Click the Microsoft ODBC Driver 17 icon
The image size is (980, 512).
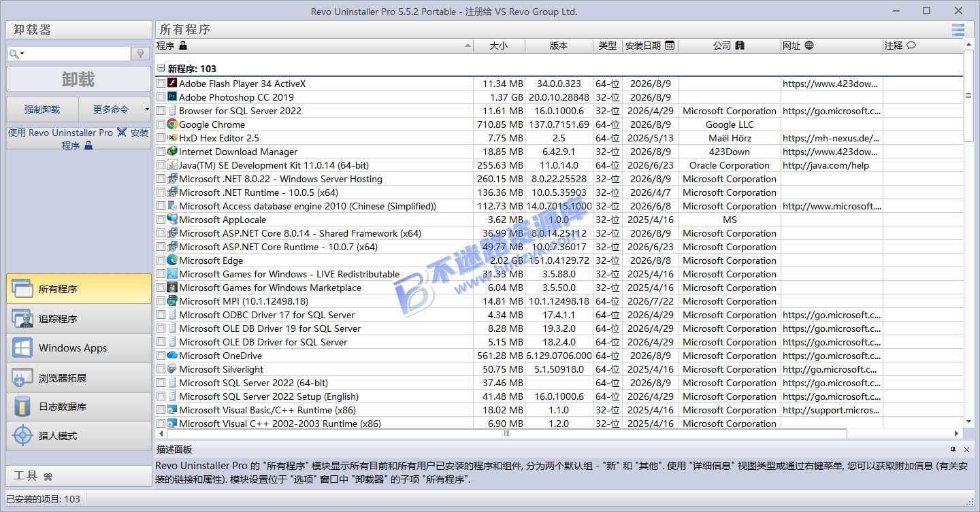[172, 315]
